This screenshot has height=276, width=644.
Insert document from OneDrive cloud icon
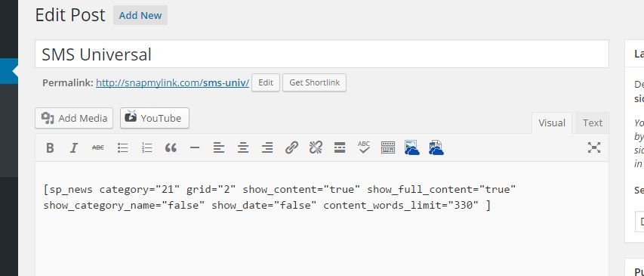(x=436, y=147)
